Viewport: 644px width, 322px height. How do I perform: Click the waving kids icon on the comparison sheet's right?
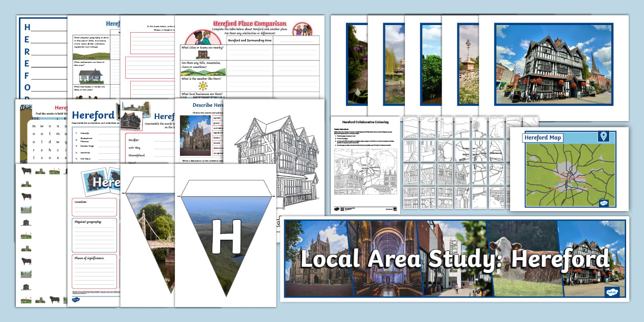(302, 31)
